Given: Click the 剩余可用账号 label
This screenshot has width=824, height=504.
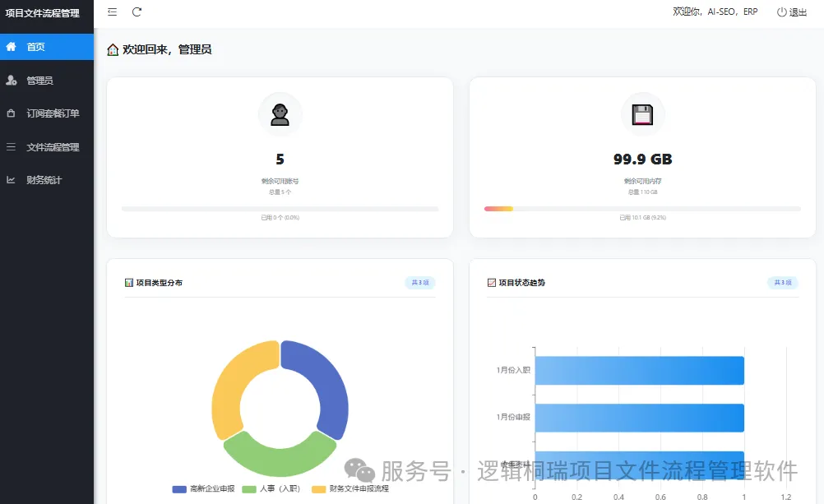Looking at the screenshot, I should click(280, 182).
